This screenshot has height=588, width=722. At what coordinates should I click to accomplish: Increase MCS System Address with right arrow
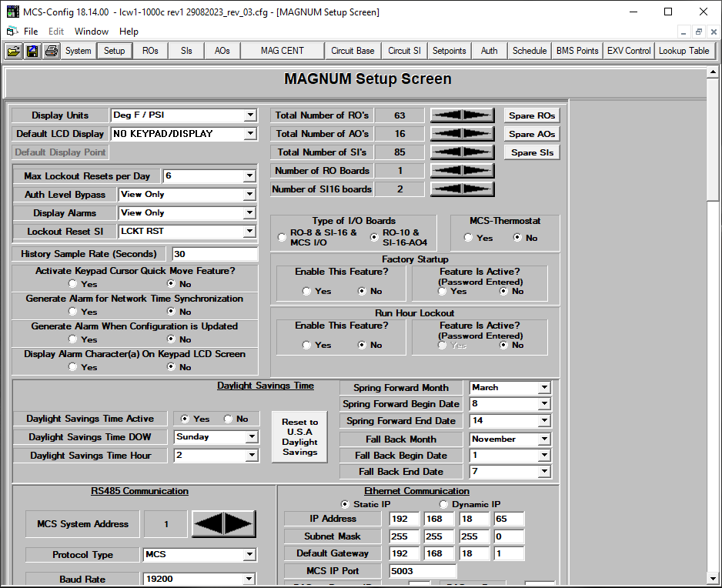[x=239, y=524]
